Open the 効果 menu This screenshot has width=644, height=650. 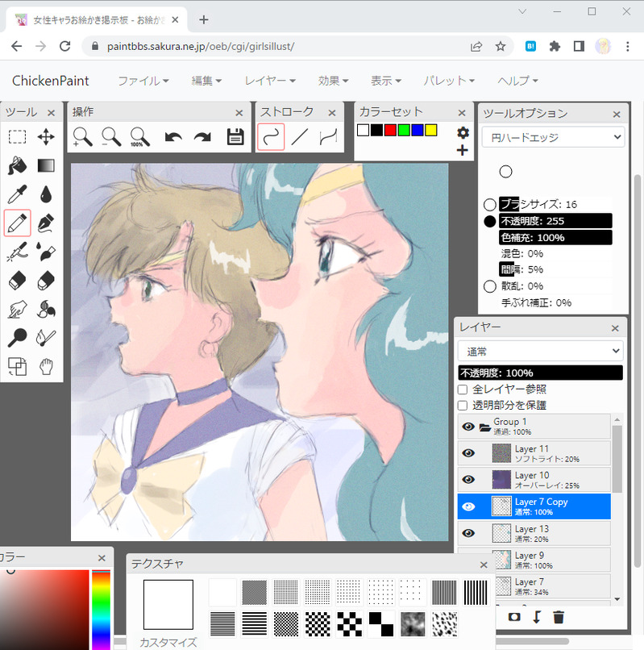point(333,81)
